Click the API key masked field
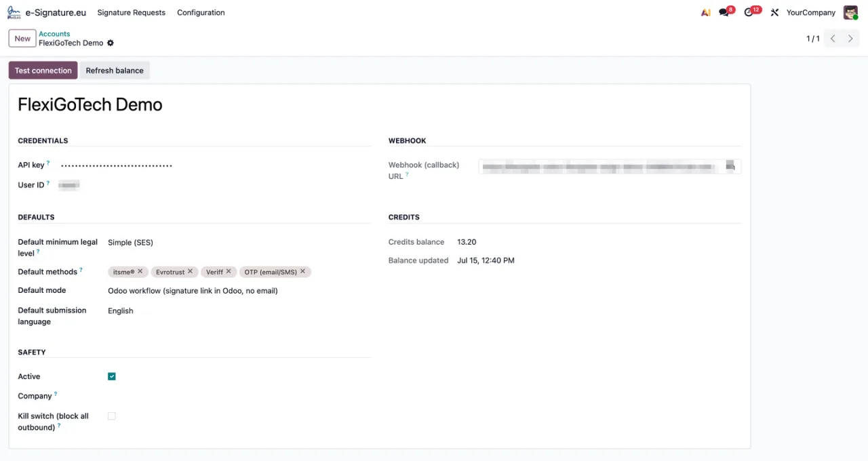Image resolution: width=868 pixels, height=461 pixels. click(216, 165)
